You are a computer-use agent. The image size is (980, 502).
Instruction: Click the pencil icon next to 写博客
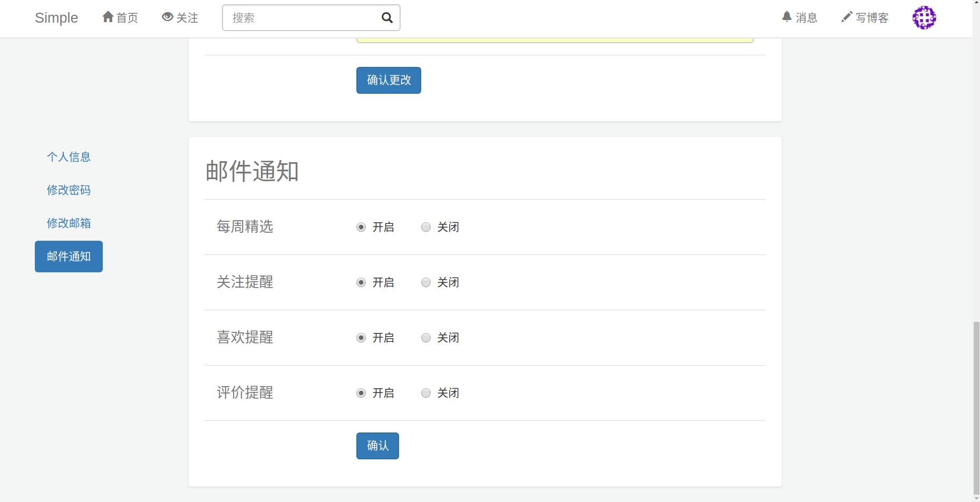[x=847, y=17]
